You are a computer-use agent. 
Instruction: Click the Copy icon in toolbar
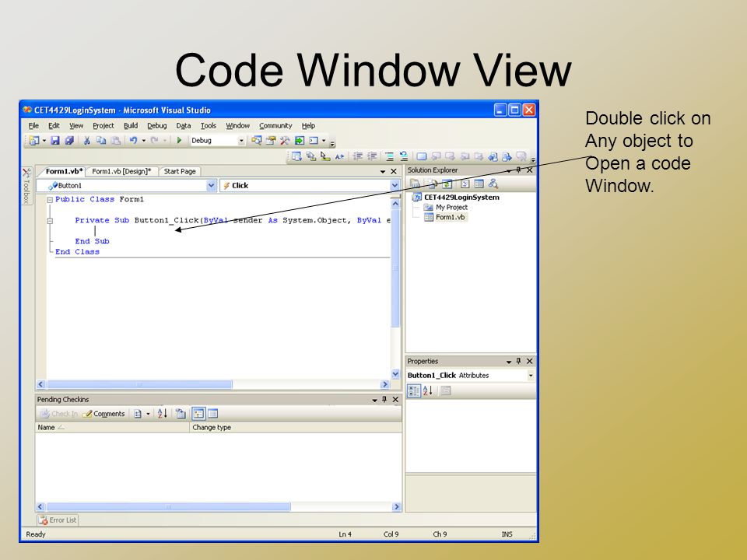tap(101, 141)
